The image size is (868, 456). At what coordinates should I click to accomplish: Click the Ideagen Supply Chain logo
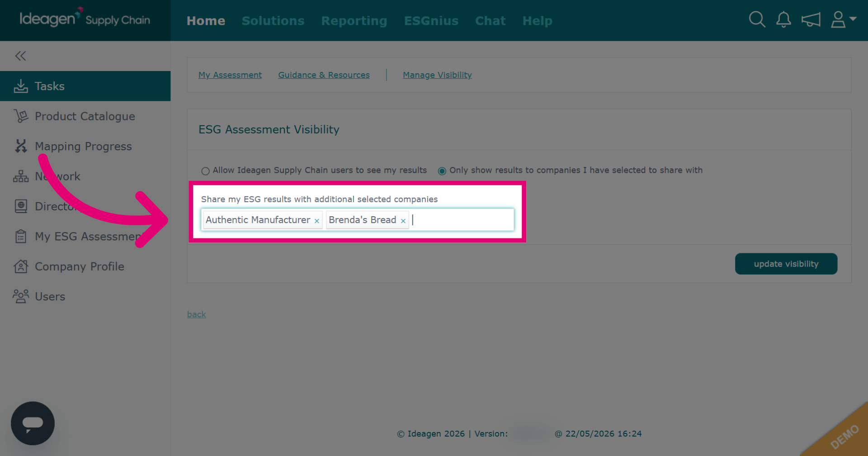(x=85, y=18)
